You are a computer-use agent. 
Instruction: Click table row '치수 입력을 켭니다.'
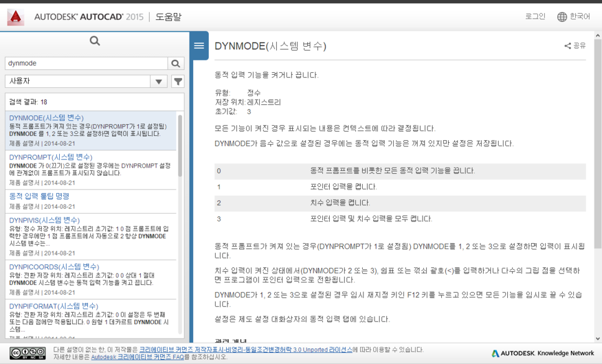tap(400, 203)
